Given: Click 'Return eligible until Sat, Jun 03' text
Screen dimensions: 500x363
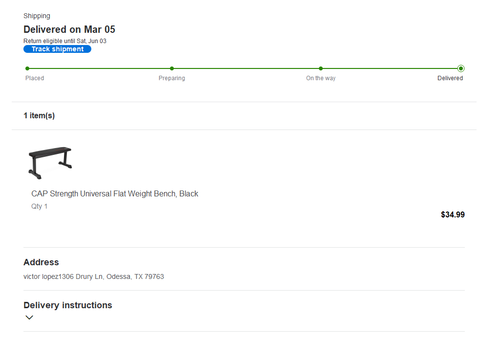Looking at the screenshot, I should pyautogui.click(x=65, y=41).
